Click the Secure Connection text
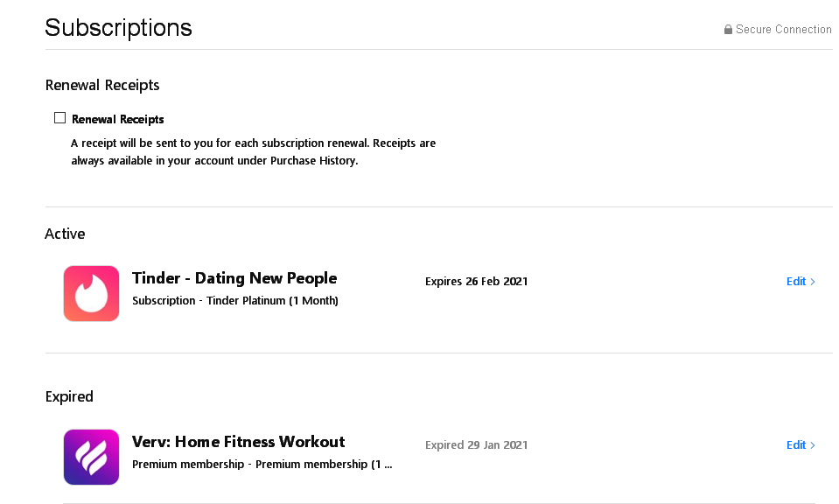 (x=783, y=30)
